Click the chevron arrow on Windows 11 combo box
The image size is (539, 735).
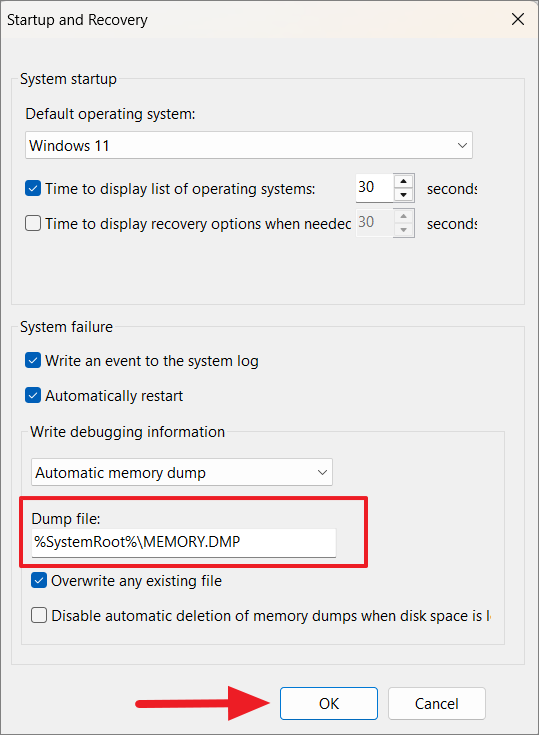coord(462,145)
